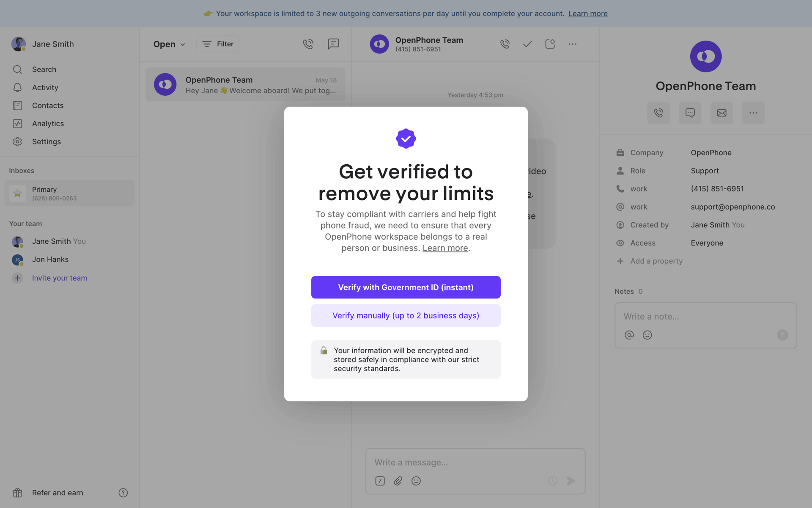Focus the Write a note field
Image resolution: width=812 pixels, height=508 pixels.
[x=706, y=317]
